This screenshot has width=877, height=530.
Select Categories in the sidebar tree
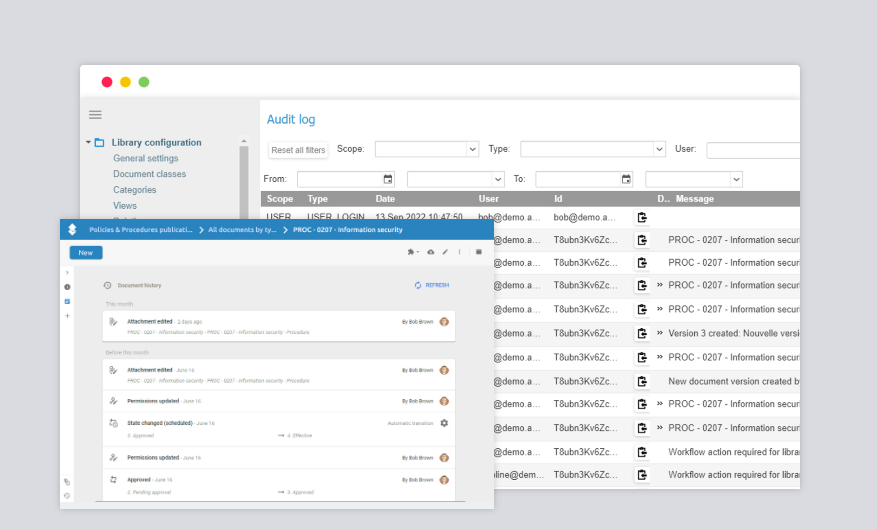135,190
